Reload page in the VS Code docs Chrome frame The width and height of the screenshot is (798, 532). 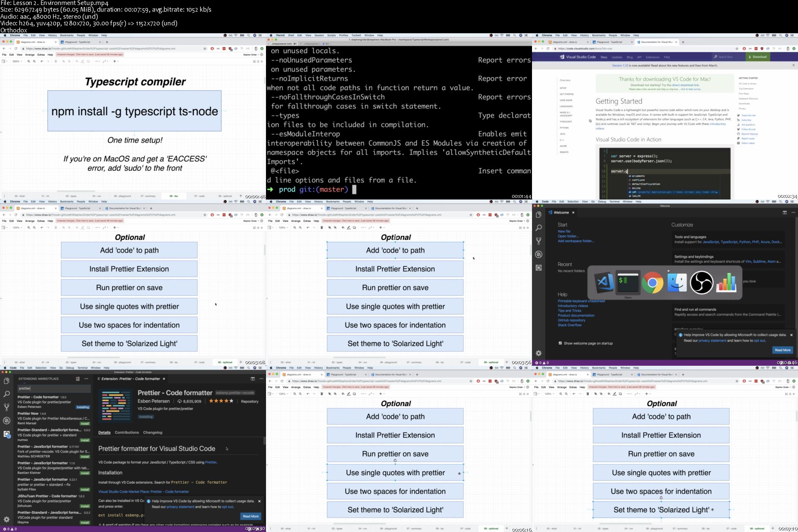(548, 49)
